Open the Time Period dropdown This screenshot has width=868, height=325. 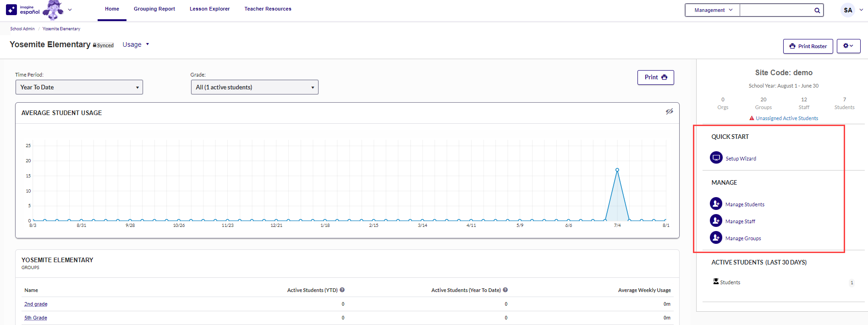click(79, 87)
